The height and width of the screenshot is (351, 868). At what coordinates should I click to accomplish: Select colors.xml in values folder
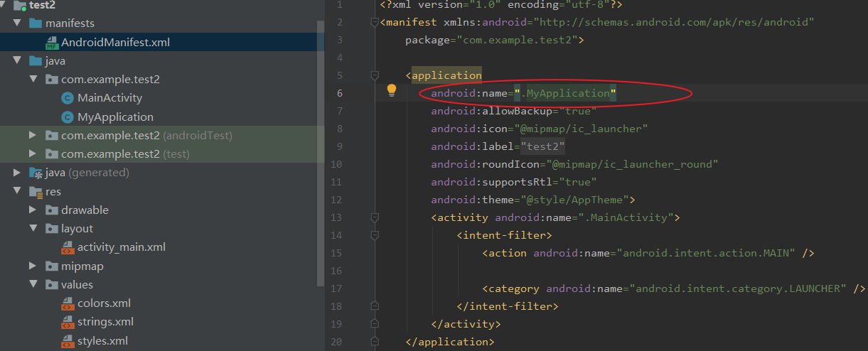[104, 303]
